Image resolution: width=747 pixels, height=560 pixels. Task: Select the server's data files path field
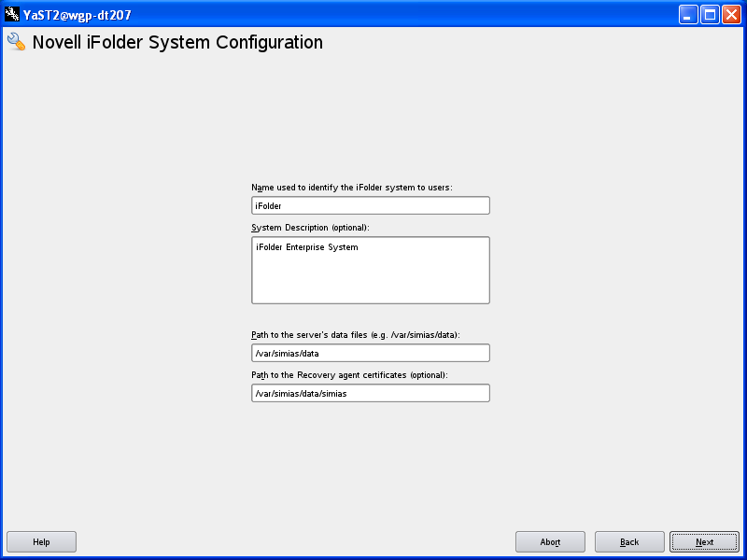tap(371, 353)
